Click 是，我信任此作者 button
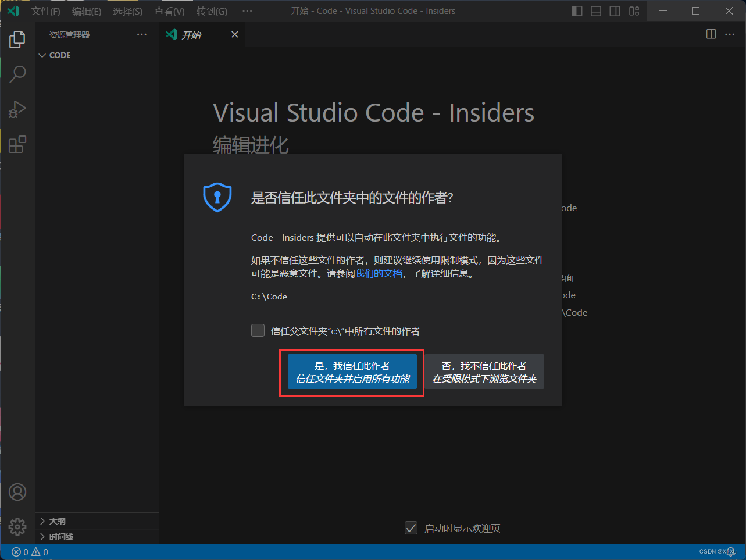746x560 pixels. pos(352,372)
